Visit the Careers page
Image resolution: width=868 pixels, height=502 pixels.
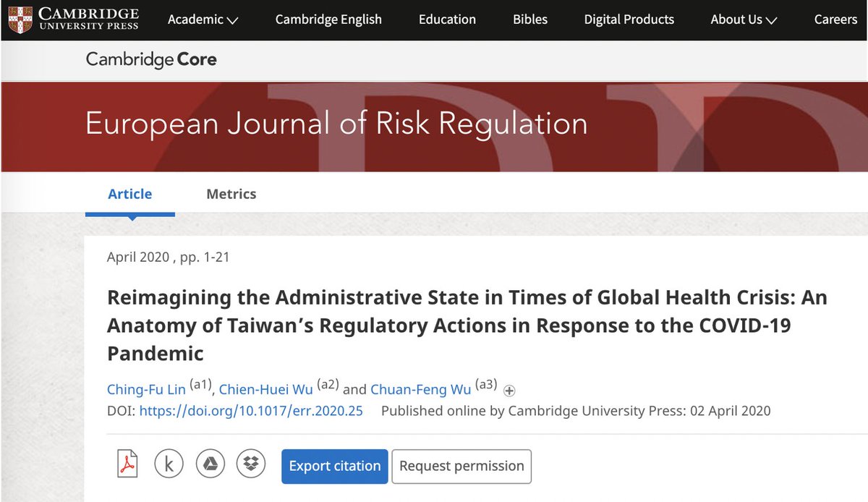835,20
